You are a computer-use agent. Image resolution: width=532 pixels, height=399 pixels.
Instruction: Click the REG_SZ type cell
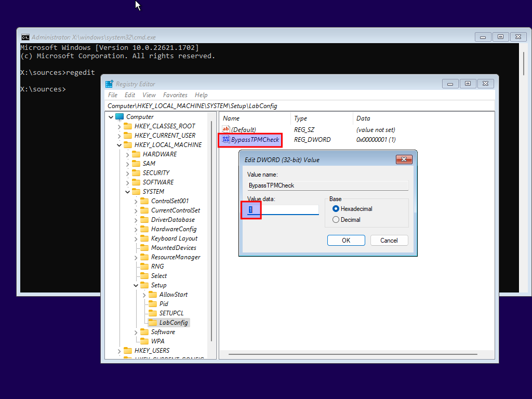pyautogui.click(x=304, y=129)
